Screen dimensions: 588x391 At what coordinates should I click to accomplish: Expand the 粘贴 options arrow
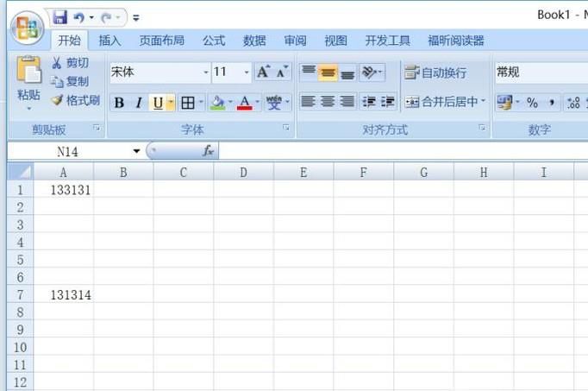pyautogui.click(x=28, y=109)
